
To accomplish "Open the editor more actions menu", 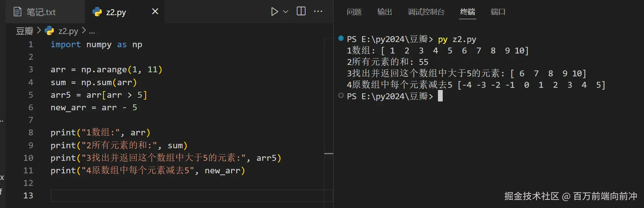I will click(x=318, y=11).
